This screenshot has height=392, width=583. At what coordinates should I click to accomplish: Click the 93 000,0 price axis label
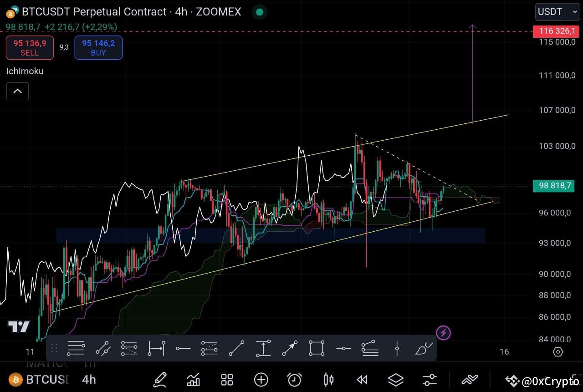(x=555, y=243)
